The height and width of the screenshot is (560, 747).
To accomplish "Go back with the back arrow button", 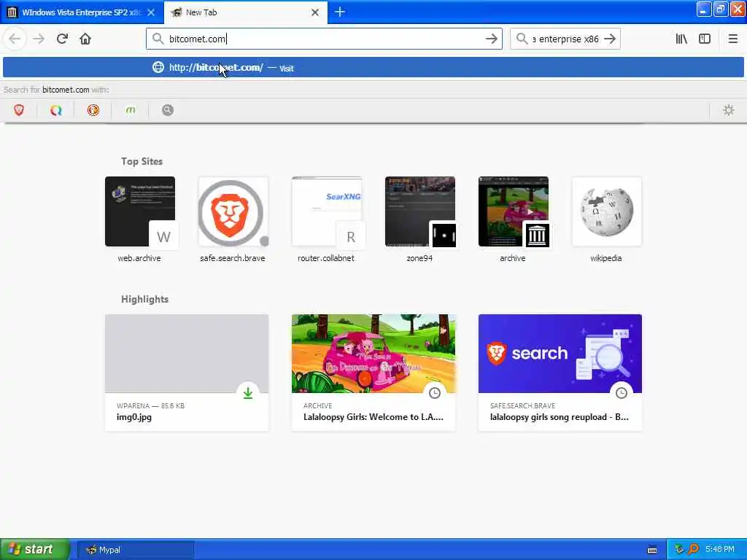I will (x=15, y=39).
